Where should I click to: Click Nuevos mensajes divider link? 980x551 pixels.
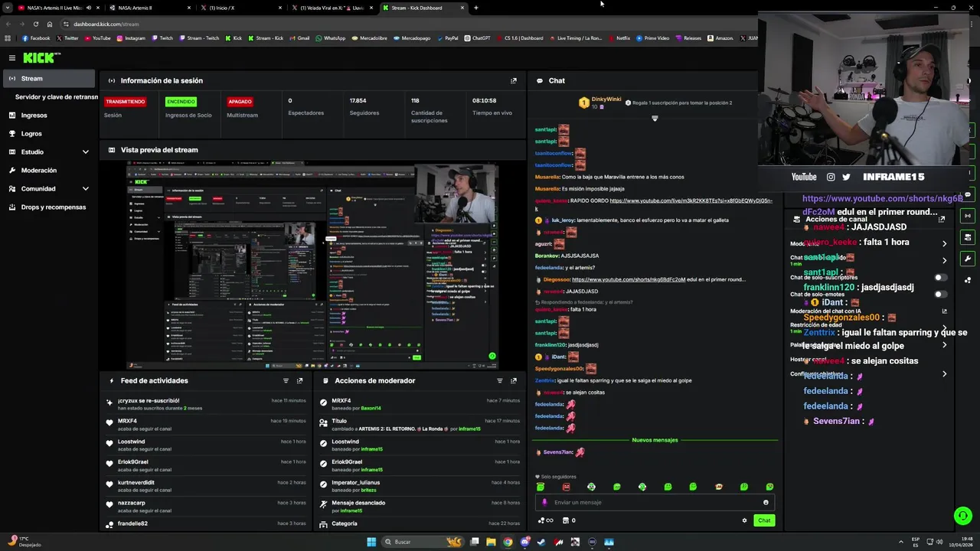pos(655,440)
